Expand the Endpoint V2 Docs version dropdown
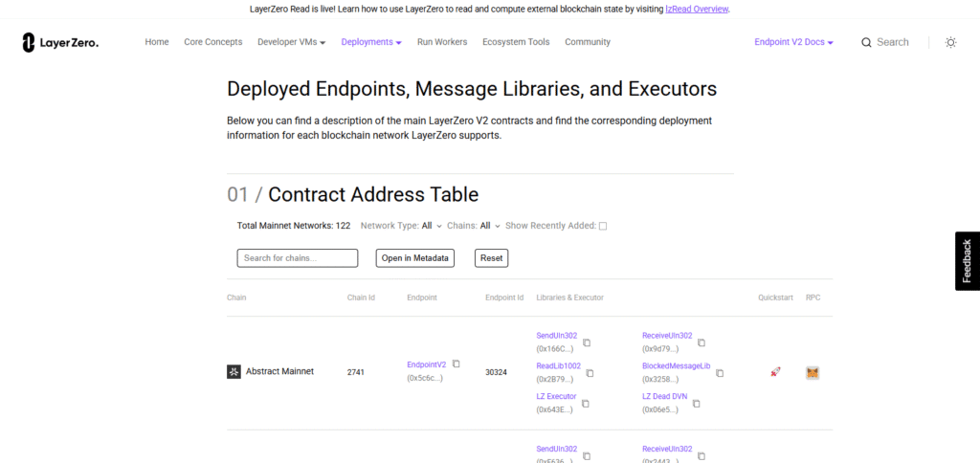This screenshot has width=980, height=463. coord(793,42)
